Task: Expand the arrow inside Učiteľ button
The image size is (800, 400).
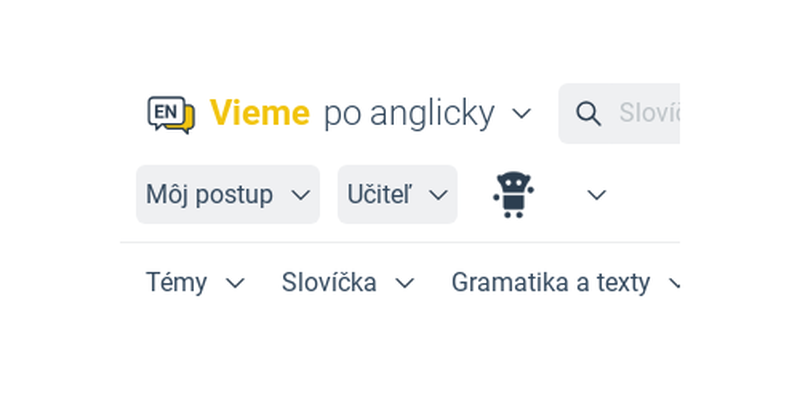Action: pos(438,194)
